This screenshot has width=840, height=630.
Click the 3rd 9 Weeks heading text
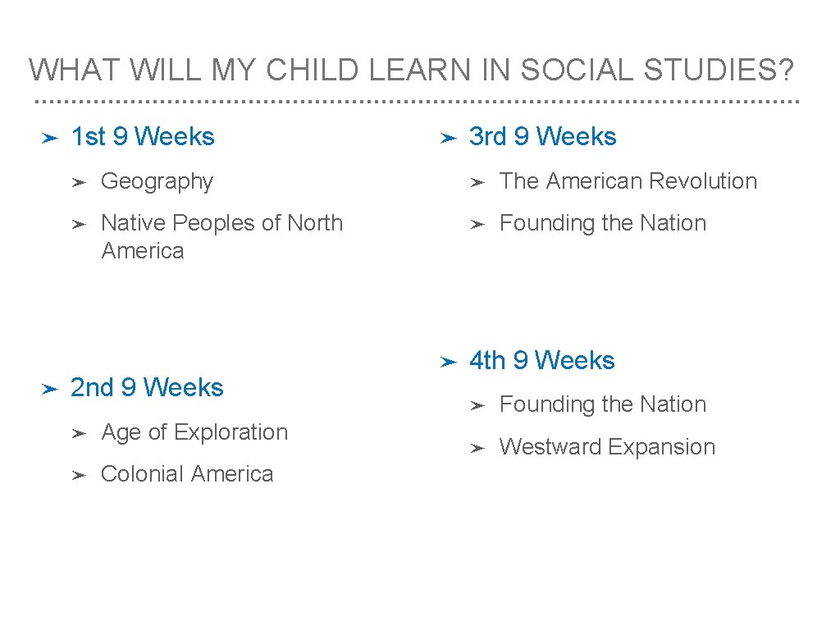click(x=542, y=137)
